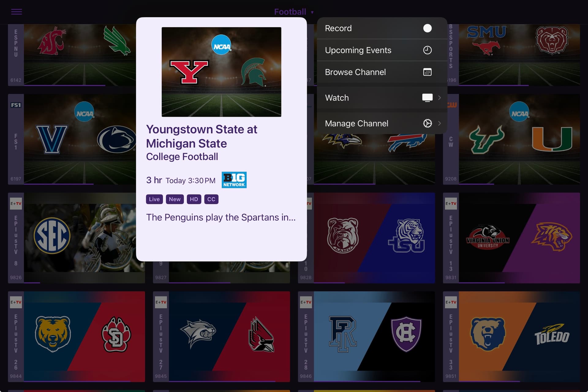Viewport: 588px width, 392px height.
Task: Click the FS1 channel logo
Action: point(16,105)
